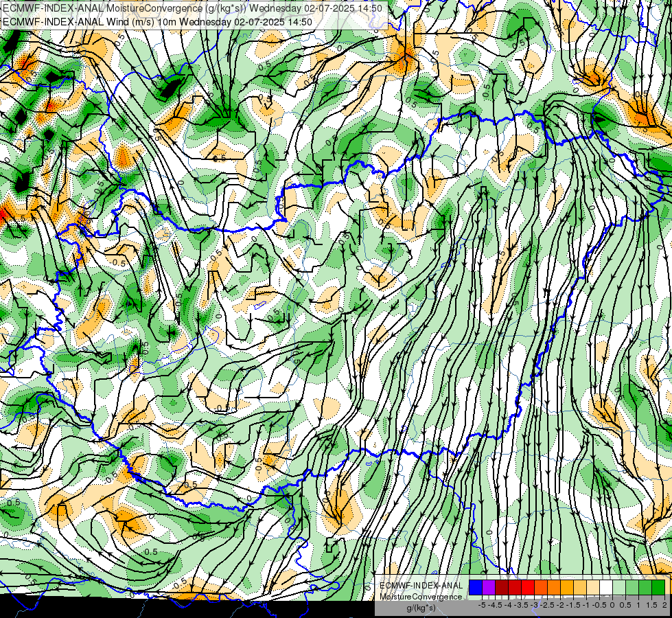The image size is (672, 618).
Task: Click the blue legend swatch above -5
Action: click(x=476, y=587)
